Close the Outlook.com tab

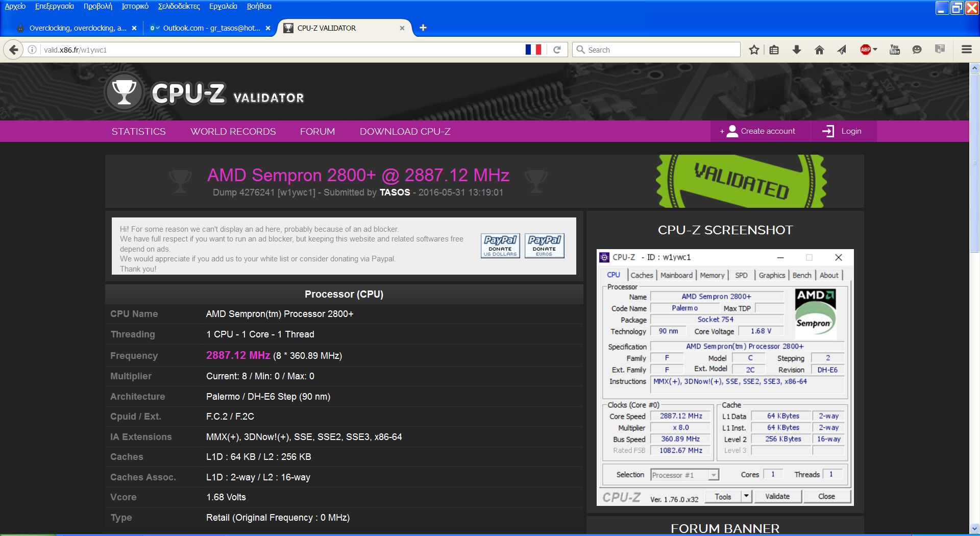[x=268, y=28]
